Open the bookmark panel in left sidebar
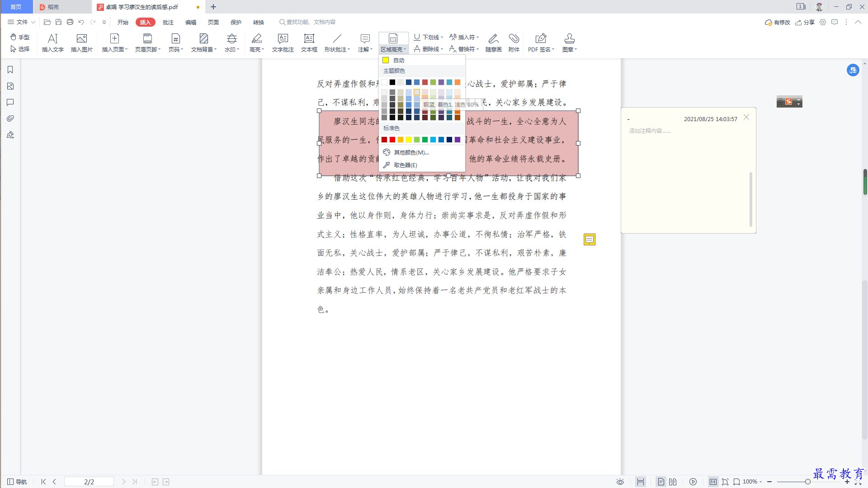This screenshot has width=868, height=488. point(10,70)
